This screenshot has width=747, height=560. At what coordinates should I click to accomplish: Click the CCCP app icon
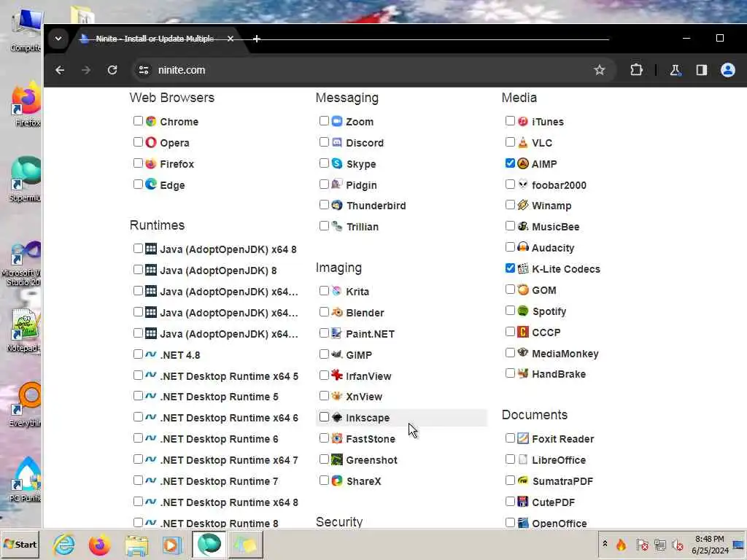(x=523, y=332)
